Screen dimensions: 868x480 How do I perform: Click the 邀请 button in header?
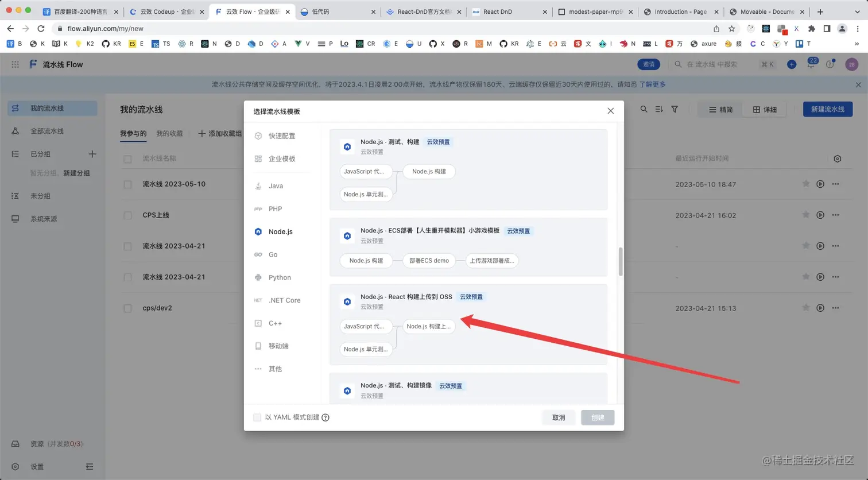[x=649, y=64]
